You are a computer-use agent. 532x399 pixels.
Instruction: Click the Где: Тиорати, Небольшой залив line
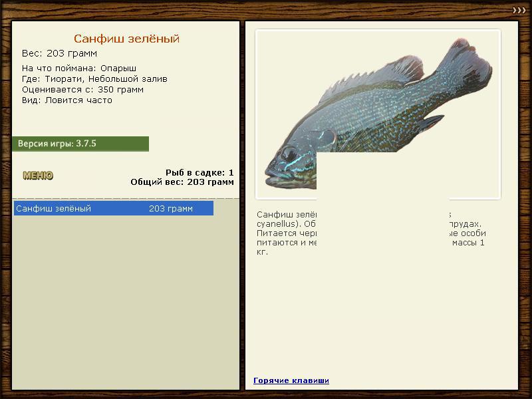pyautogui.click(x=94, y=79)
